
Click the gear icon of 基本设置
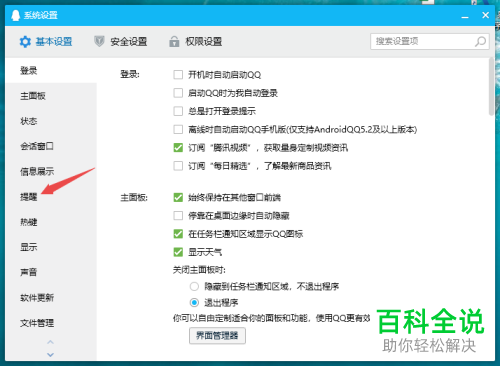[25, 42]
